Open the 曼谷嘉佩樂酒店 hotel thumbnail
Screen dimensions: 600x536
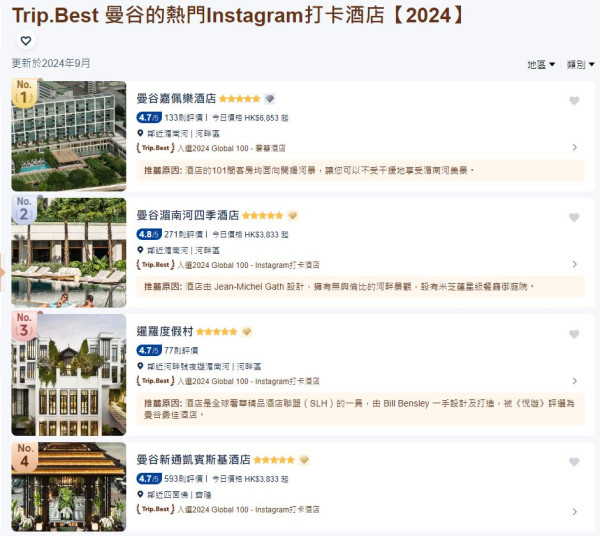[x=69, y=136]
